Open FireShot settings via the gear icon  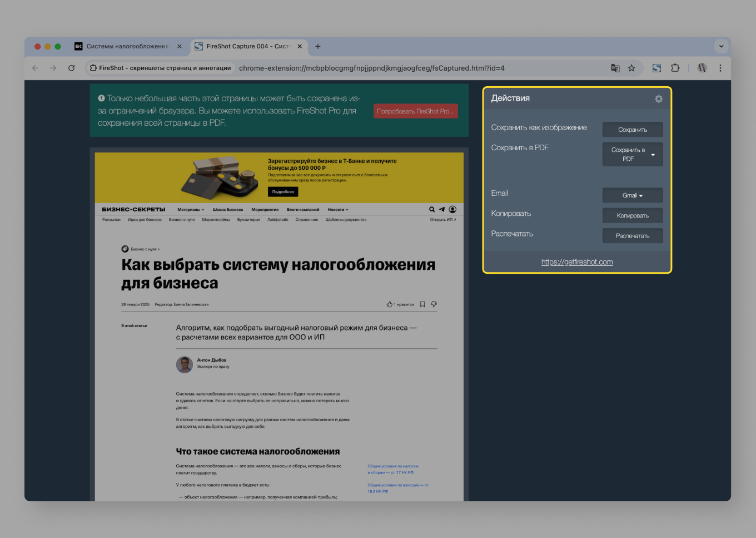click(658, 98)
